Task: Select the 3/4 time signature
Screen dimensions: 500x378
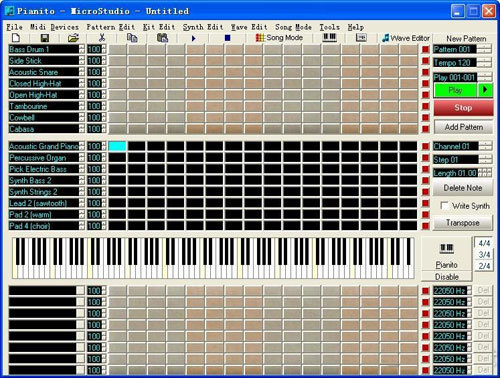Action: click(x=484, y=255)
